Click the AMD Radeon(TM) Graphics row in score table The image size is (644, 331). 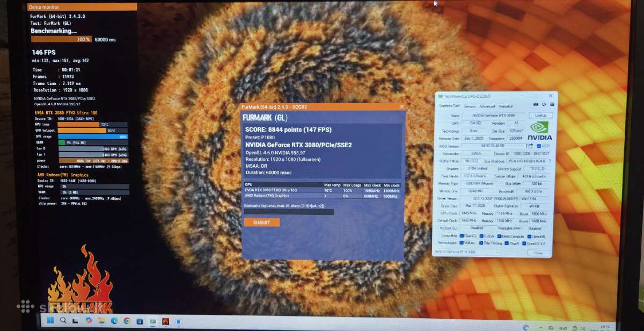pos(322,196)
